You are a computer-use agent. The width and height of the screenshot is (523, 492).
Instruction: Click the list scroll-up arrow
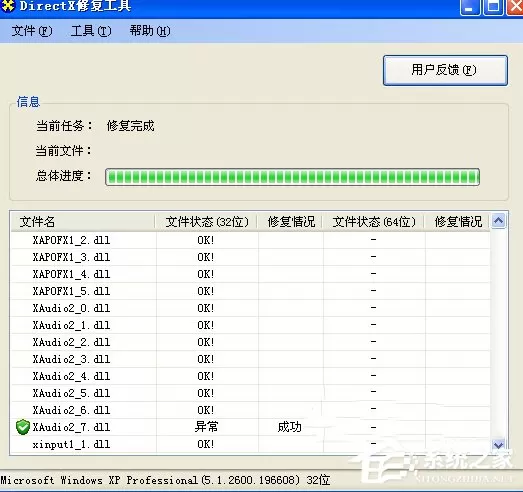498,220
